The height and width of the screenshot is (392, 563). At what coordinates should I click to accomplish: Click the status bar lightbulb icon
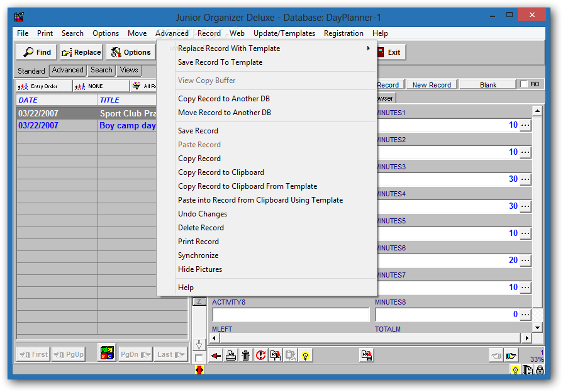[x=515, y=370]
